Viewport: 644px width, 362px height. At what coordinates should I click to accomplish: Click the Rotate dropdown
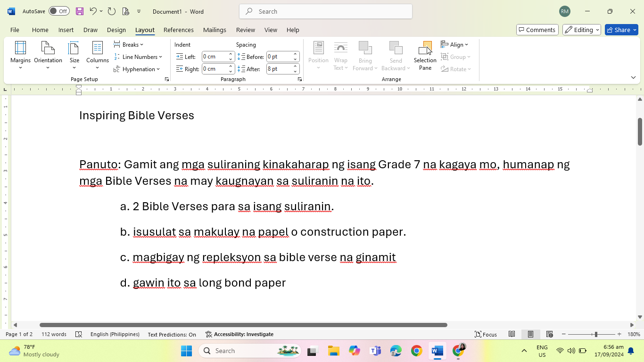coord(456,69)
